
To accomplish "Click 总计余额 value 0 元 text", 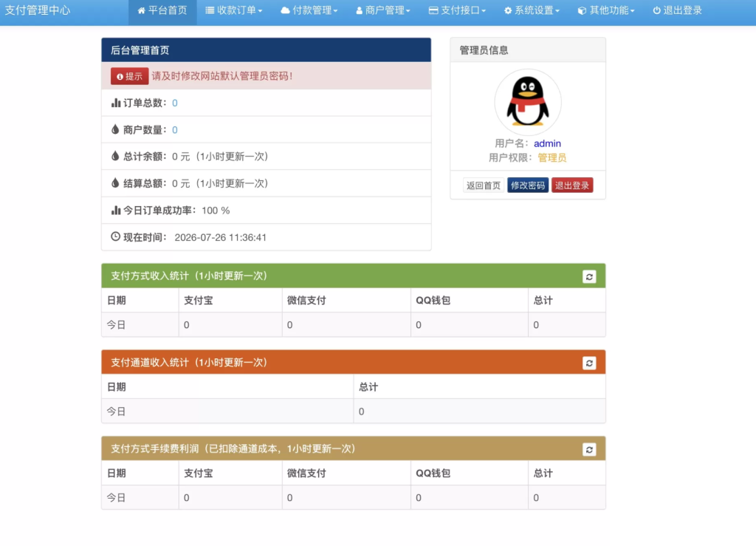I will pos(181,157).
